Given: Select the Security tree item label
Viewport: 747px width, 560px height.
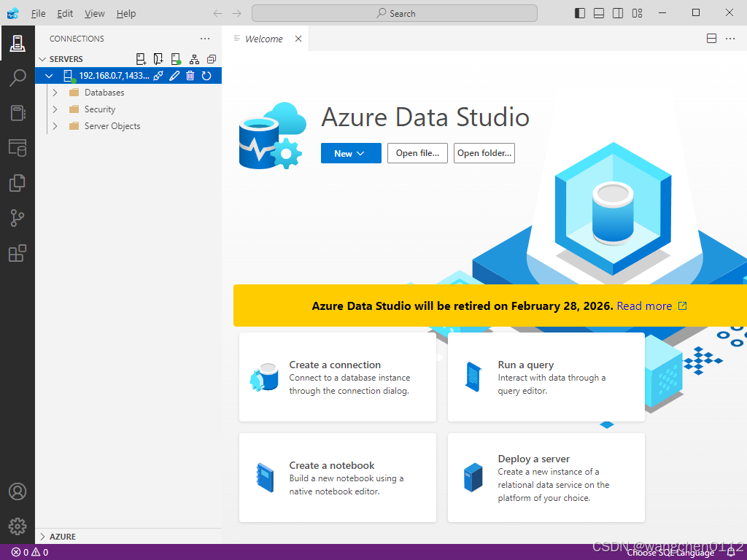Looking at the screenshot, I should pos(100,109).
